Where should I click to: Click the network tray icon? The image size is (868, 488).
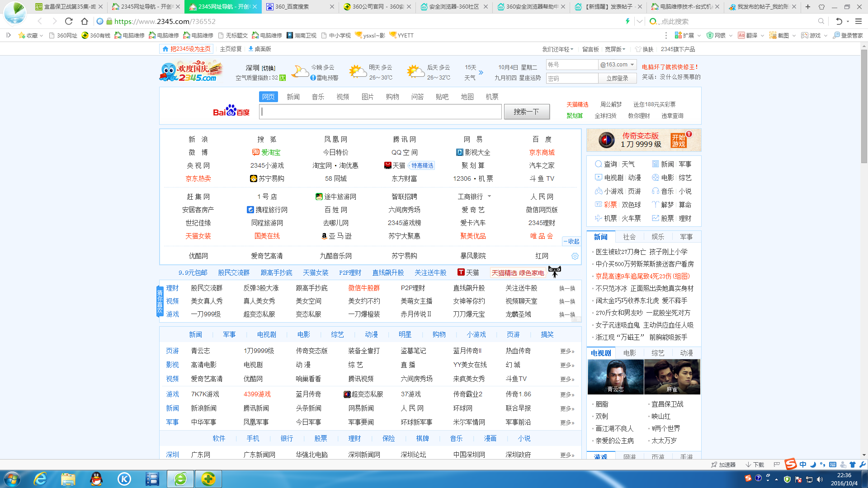(x=809, y=479)
